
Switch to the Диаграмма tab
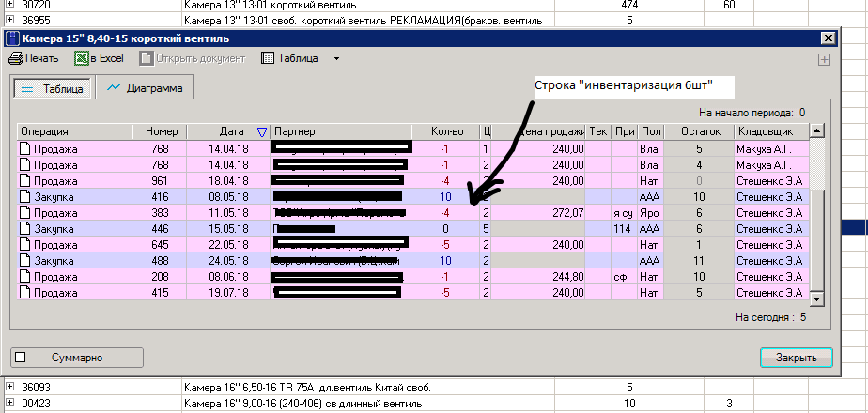pos(145,87)
